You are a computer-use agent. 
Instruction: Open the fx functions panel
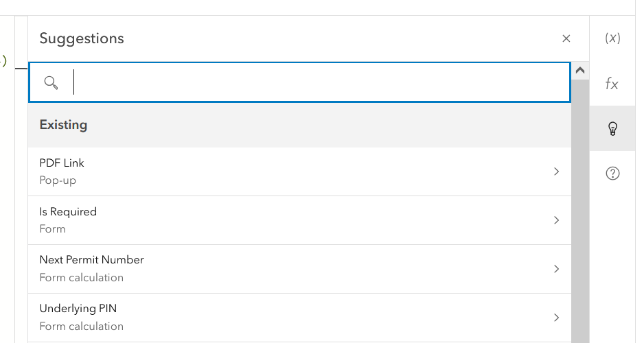tap(612, 84)
